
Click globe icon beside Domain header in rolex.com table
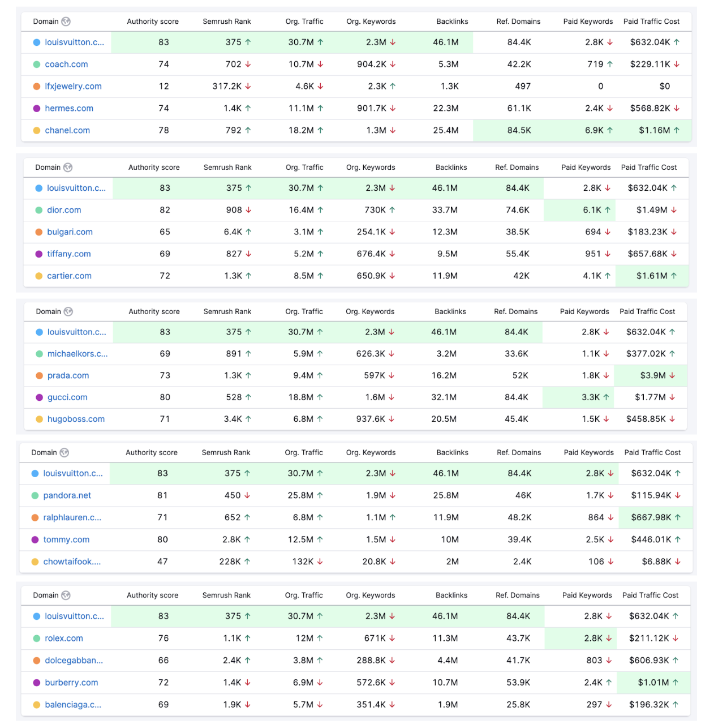click(x=66, y=596)
